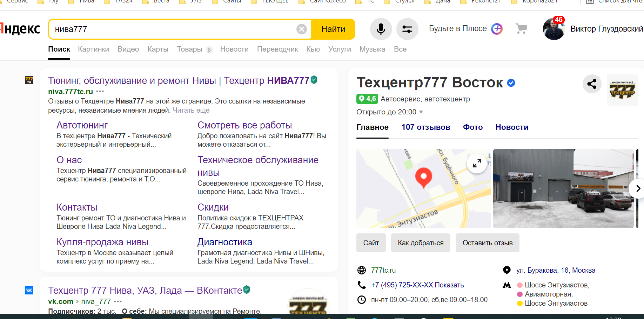Viewport: 644px width, 319px height.
Task: Open the Техцентр 777 Нива, УАЗ, Лада ВКонтакте result
Action: (x=145, y=291)
